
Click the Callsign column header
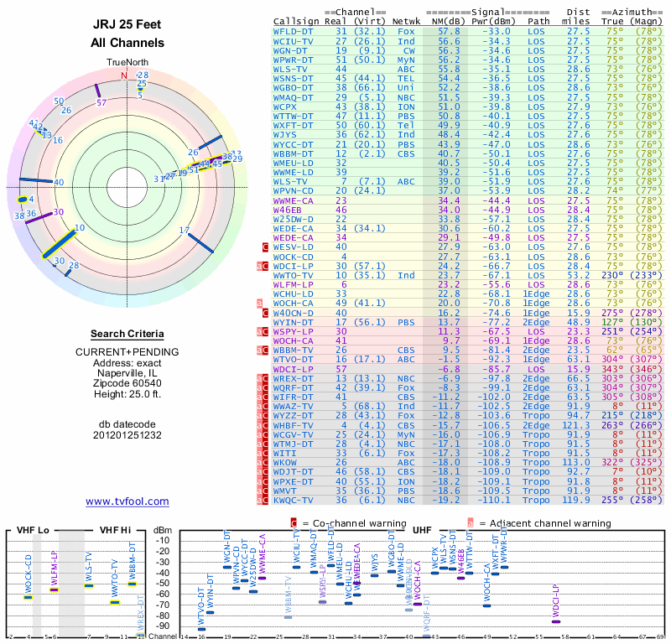(296, 21)
